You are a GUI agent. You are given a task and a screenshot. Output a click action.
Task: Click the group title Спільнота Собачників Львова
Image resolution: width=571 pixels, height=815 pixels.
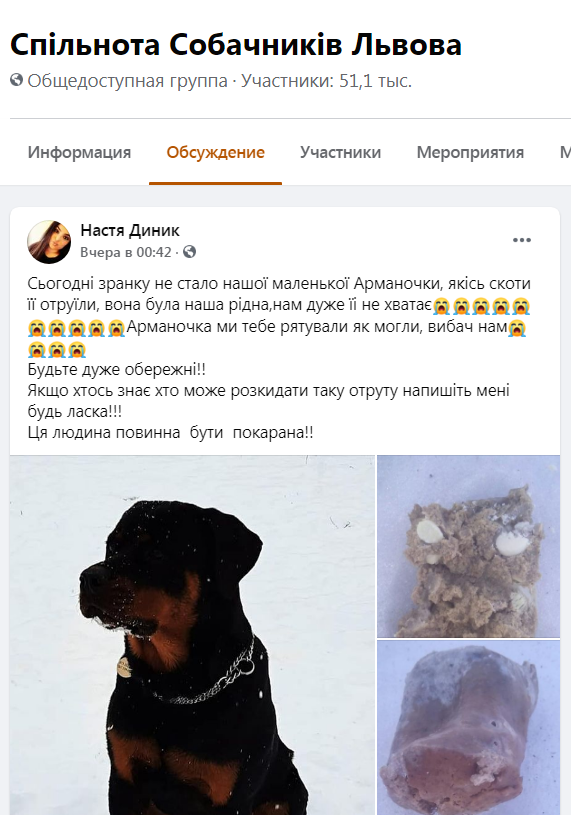236,45
